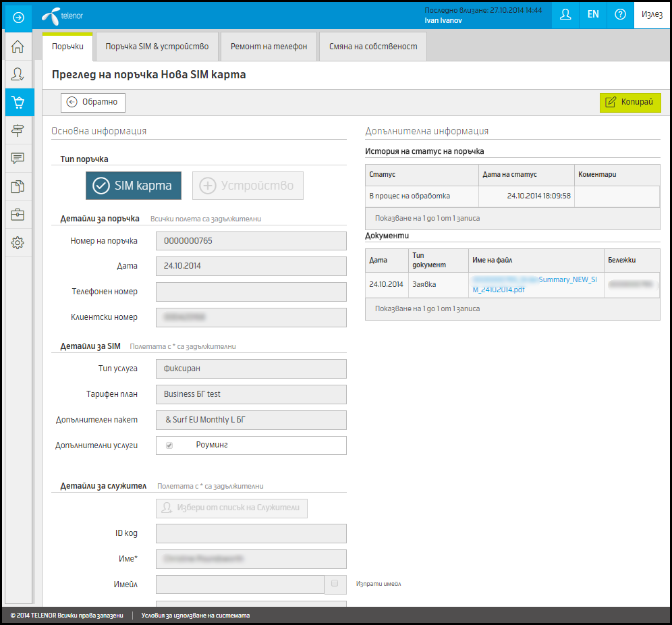Open the help question mark icon
The height and width of the screenshot is (625, 672).
620,15
